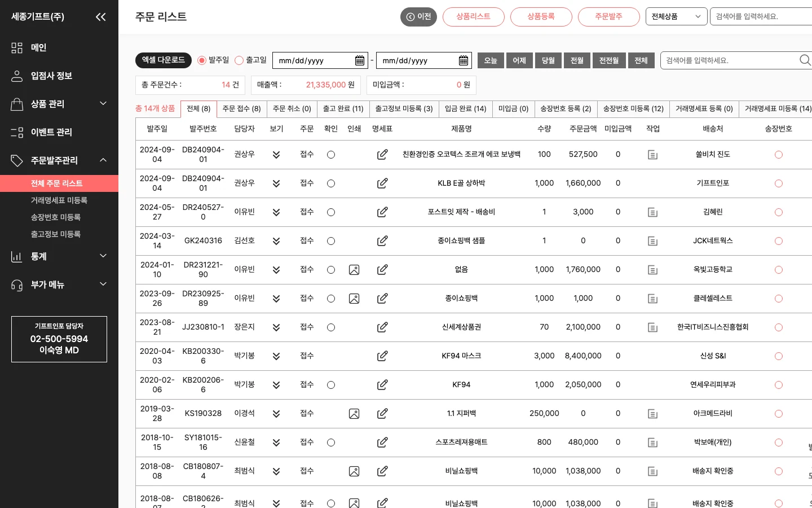Click print image icon for 1.1 지퍼백 row

point(354,414)
